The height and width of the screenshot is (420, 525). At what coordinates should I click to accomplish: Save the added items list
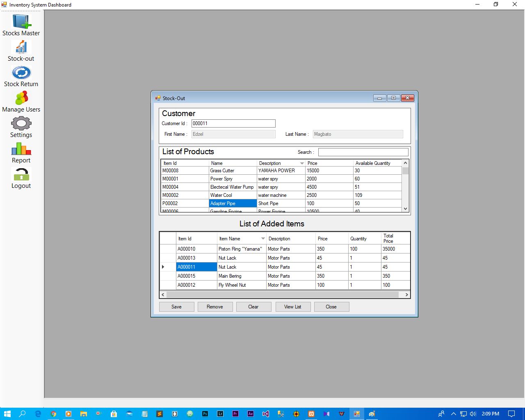coord(176,306)
